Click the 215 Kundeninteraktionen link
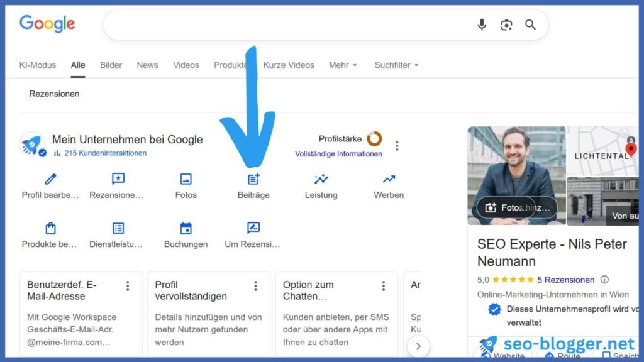This screenshot has width=644, height=362. 104,153
